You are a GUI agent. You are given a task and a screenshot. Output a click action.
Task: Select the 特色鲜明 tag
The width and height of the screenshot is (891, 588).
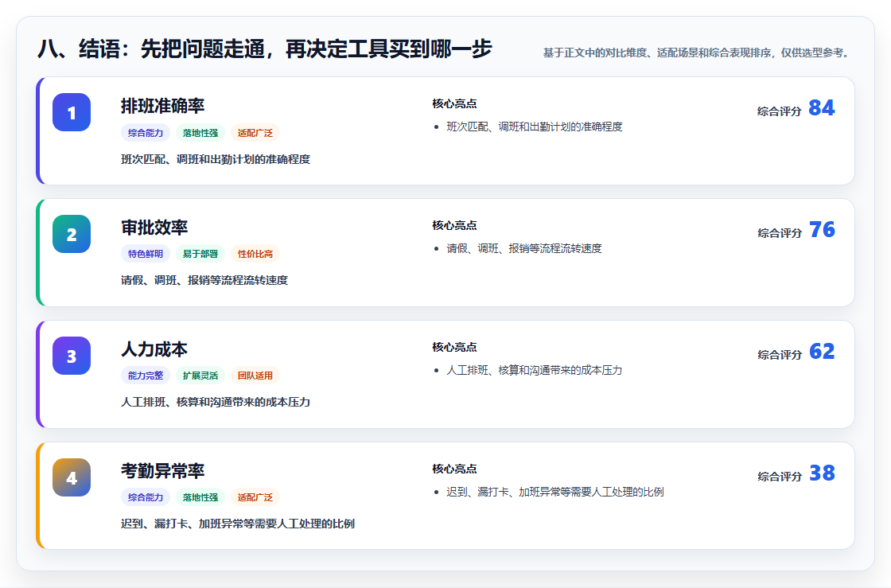tap(146, 254)
